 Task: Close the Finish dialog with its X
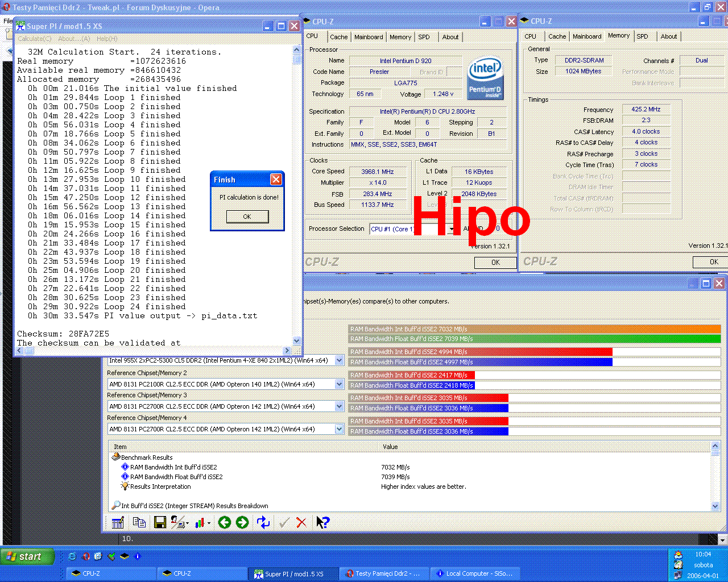(276, 180)
